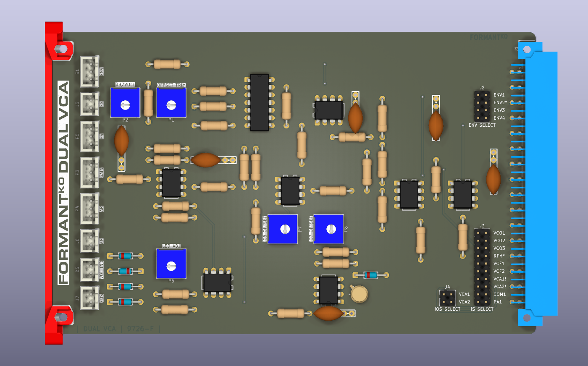Viewport: 588px width, 366px height.
Task: Click the VCO1 label
Action: [499, 233]
